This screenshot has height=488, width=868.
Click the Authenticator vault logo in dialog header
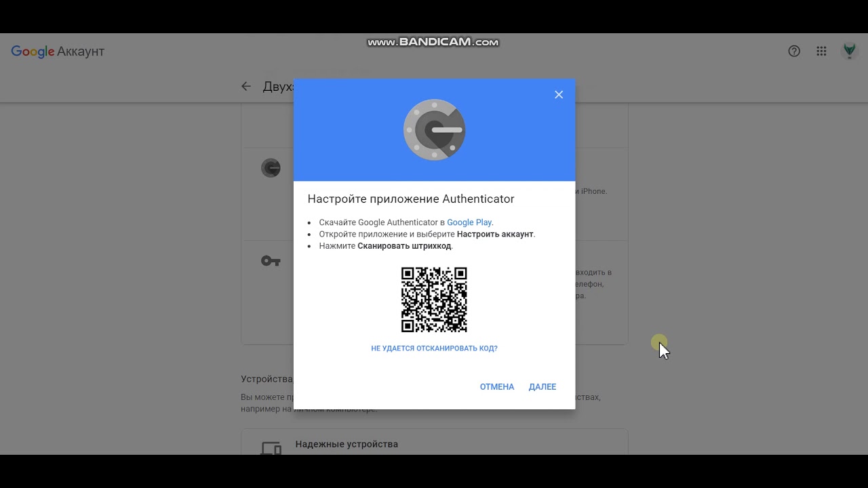(434, 129)
